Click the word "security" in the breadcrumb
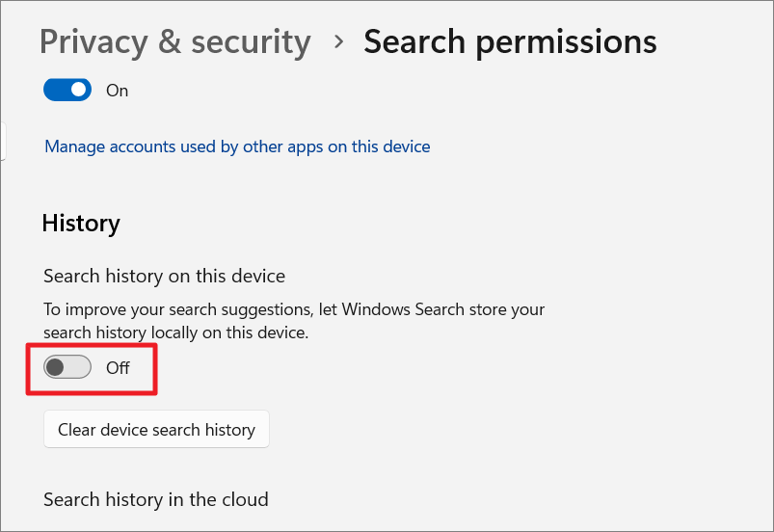 click(x=251, y=42)
